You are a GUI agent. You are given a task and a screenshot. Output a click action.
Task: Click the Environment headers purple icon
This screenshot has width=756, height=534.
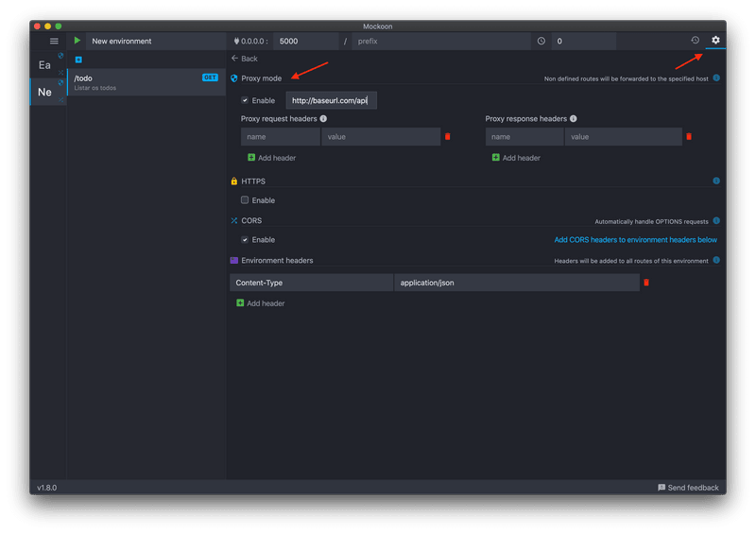[x=233, y=261]
